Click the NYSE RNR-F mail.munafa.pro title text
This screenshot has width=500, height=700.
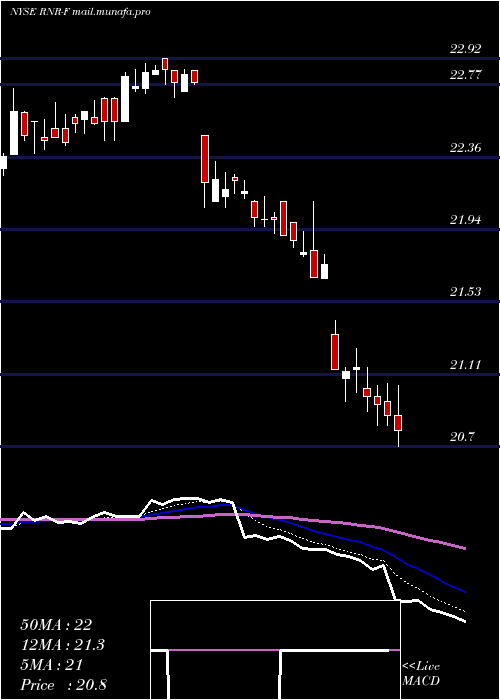click(x=80, y=12)
